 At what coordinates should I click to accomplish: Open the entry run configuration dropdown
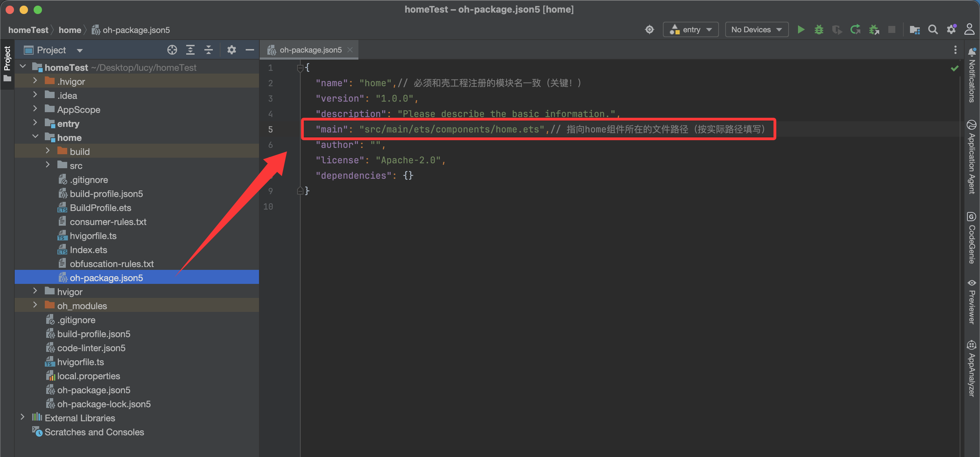pyautogui.click(x=691, y=29)
